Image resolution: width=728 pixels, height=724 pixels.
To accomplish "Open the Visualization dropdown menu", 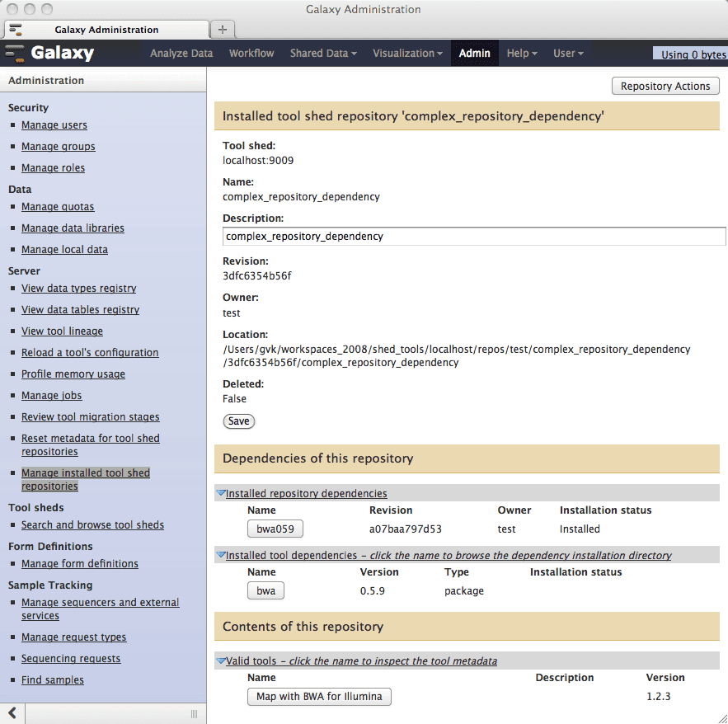I will (407, 54).
